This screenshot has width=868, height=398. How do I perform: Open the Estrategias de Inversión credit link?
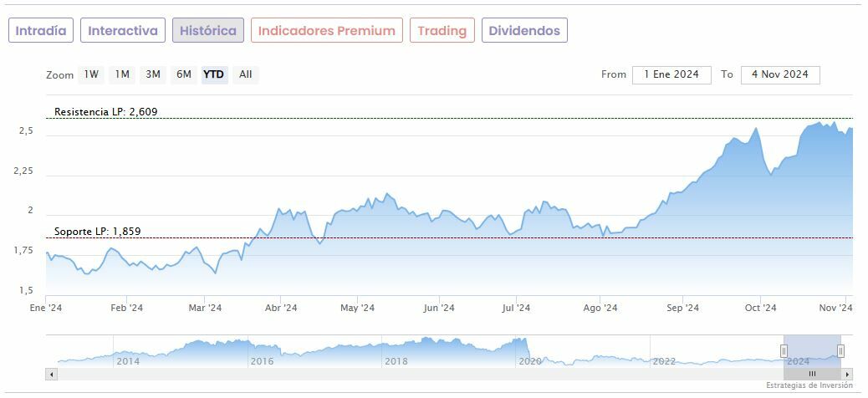tap(809, 385)
